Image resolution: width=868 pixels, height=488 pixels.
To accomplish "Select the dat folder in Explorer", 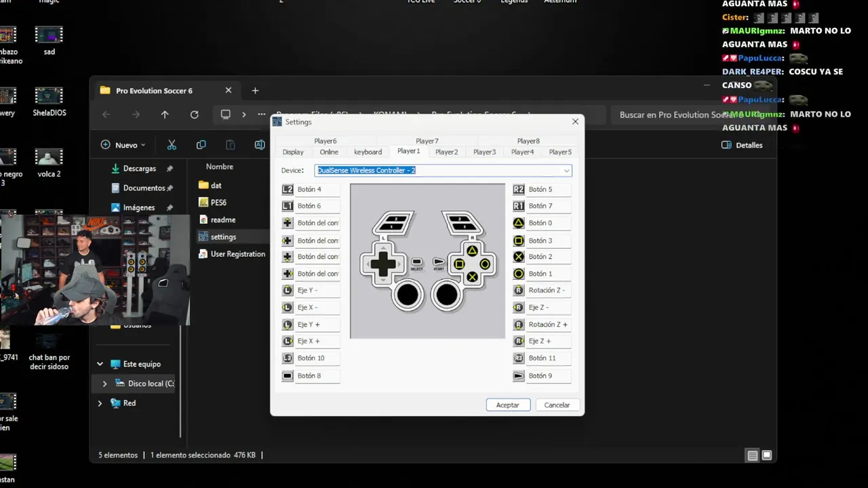I will (x=210, y=185).
